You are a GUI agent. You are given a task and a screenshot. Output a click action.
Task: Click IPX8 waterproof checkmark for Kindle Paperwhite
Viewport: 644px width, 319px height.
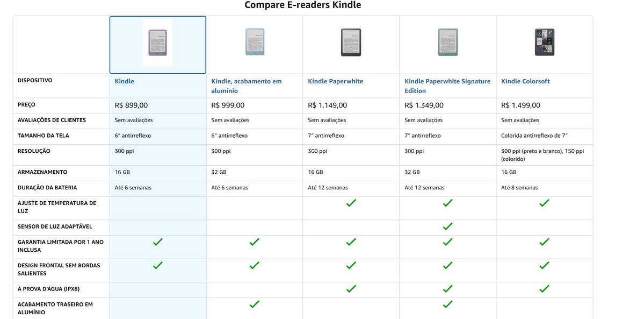click(x=351, y=289)
